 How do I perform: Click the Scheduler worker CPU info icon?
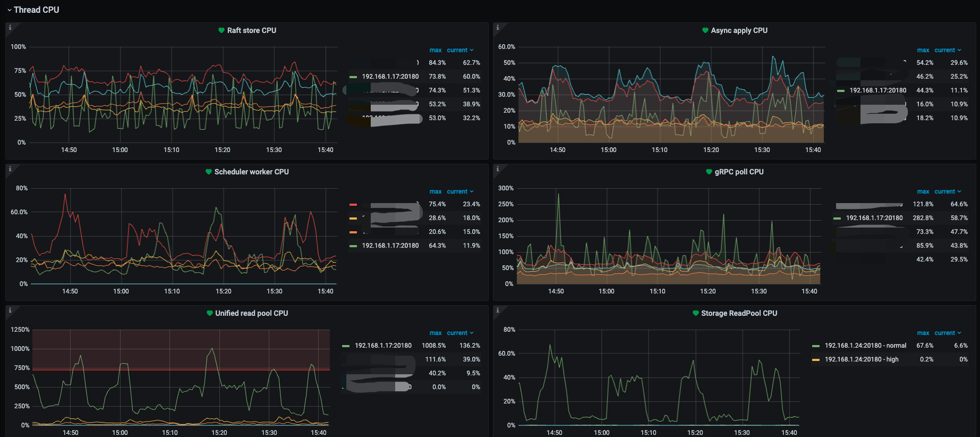10,169
